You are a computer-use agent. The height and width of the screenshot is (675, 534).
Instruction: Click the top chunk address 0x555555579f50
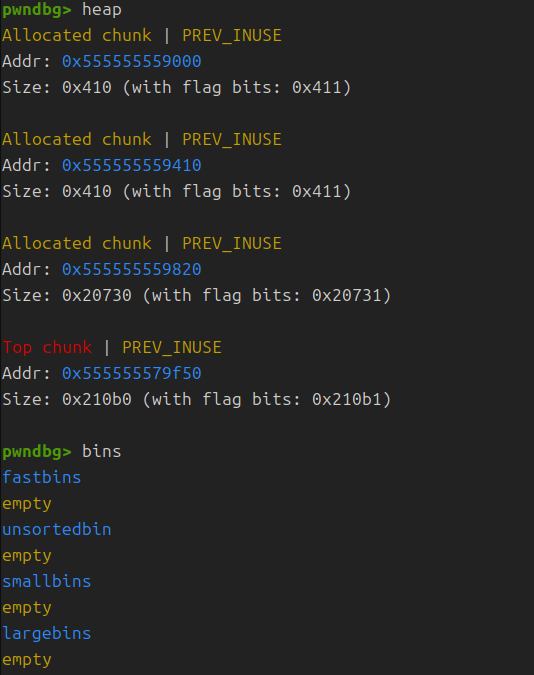pyautogui.click(x=131, y=373)
